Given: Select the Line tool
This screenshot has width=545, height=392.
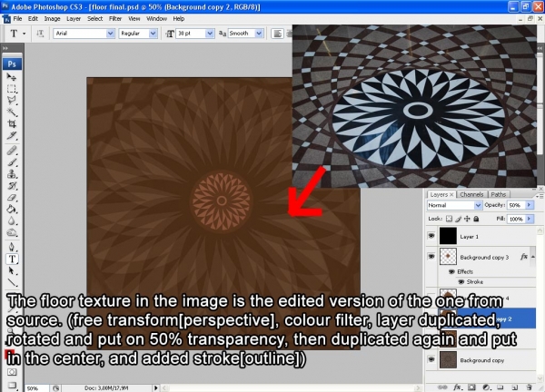Looking at the screenshot, I should click(x=12, y=282).
